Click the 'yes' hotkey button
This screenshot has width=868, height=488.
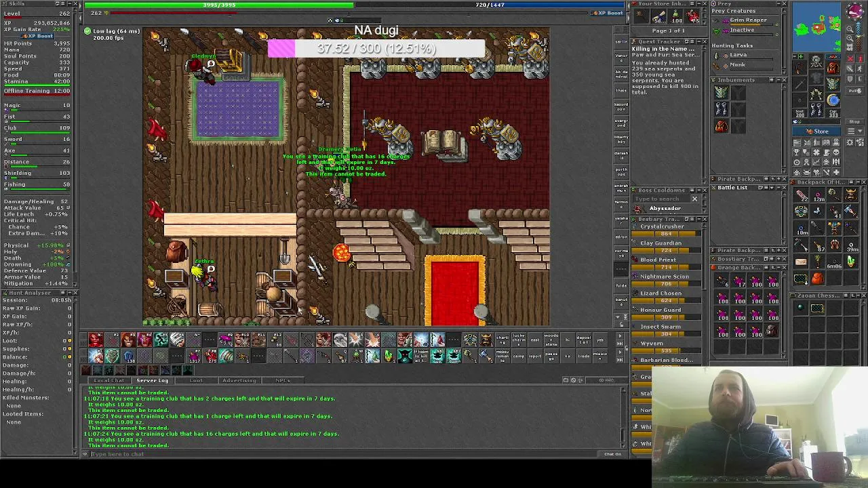(600, 340)
